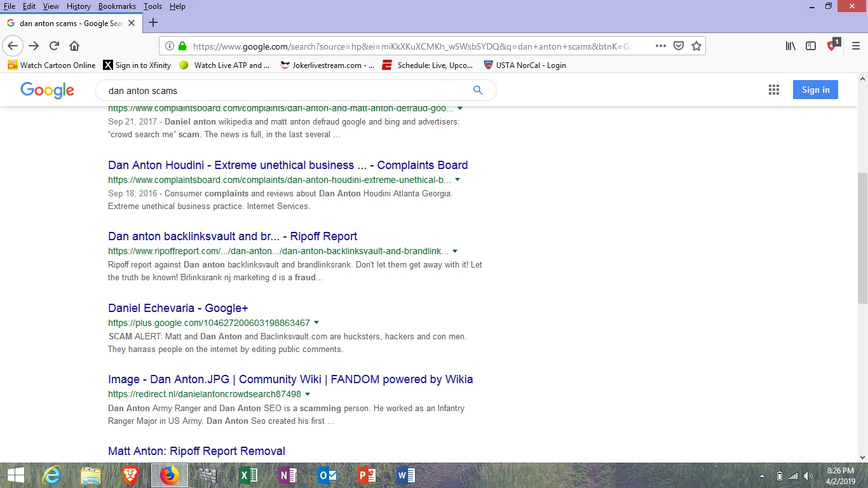Open the Edit menu
Viewport: 868px width, 488px height.
tap(29, 6)
